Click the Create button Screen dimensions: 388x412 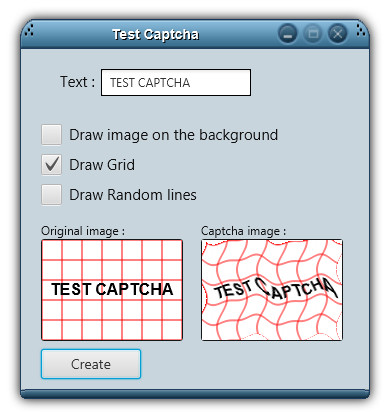click(x=91, y=364)
